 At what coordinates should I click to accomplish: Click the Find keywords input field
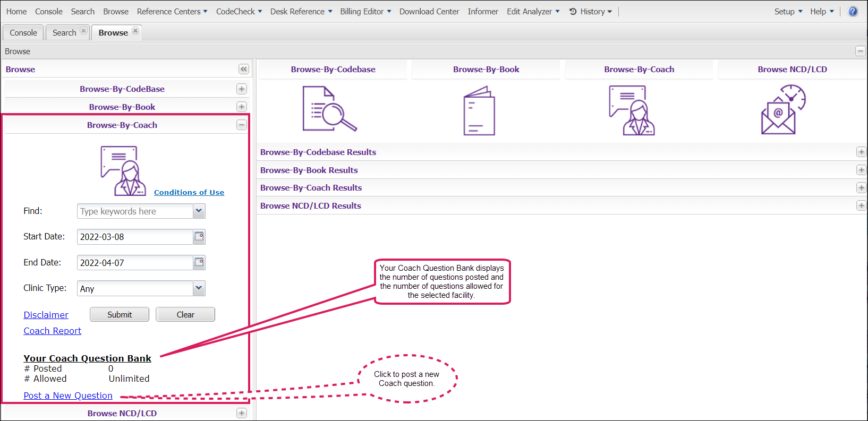(135, 211)
